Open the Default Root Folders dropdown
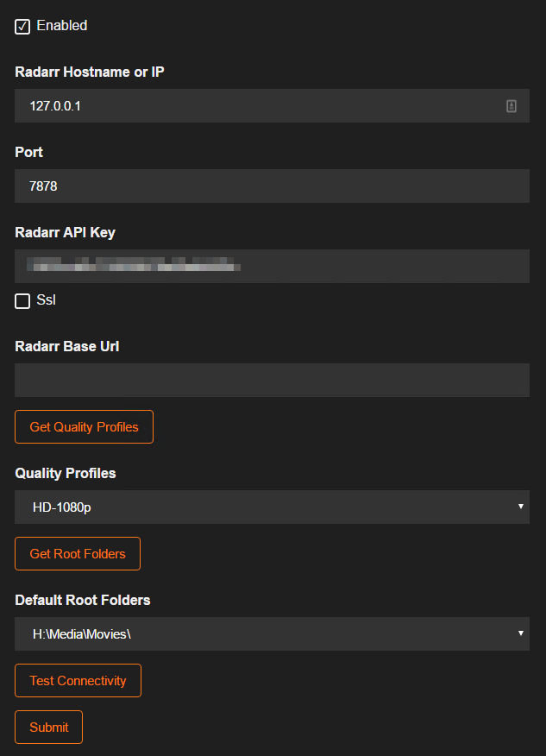Screen dimensions: 546x756 (272, 634)
